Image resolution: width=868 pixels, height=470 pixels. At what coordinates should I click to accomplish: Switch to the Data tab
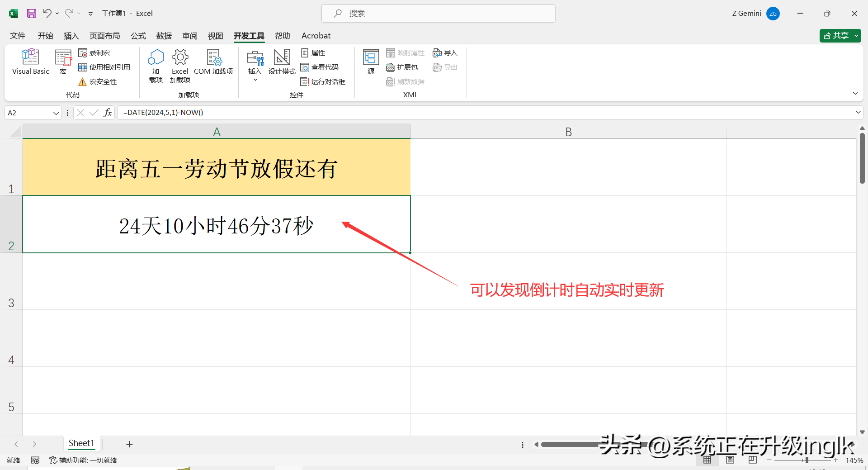[x=164, y=36]
